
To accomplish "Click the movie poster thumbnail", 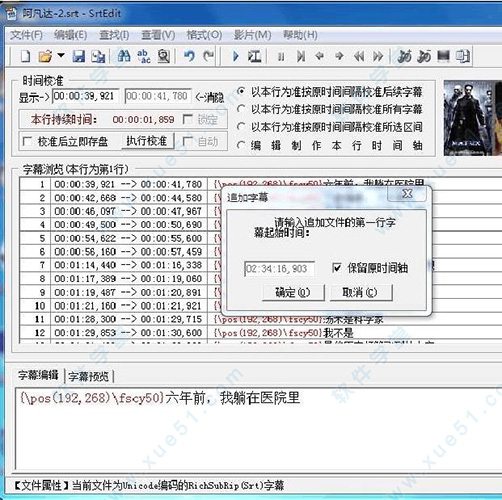I will 472,118.
